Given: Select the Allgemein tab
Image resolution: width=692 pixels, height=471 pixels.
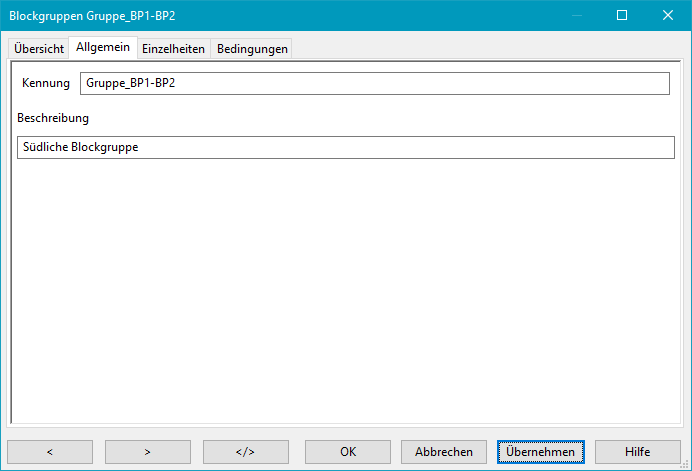Looking at the screenshot, I should click(x=103, y=48).
